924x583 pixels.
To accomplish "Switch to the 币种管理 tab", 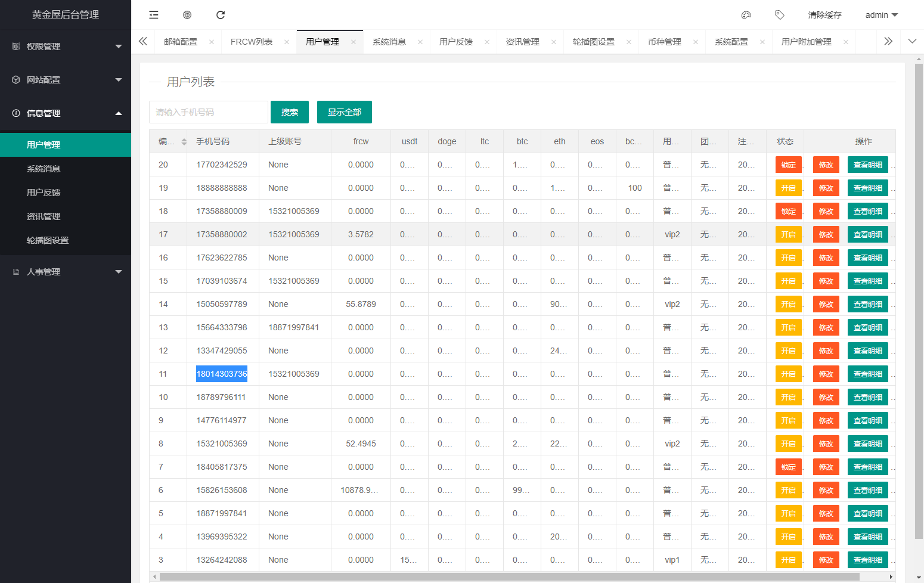I will pyautogui.click(x=664, y=42).
